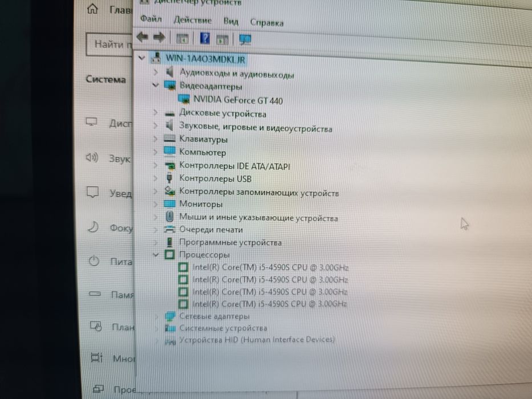Expand Звуковые, игровые и видеоустройства arrow
The image size is (532, 399).
[x=156, y=125]
